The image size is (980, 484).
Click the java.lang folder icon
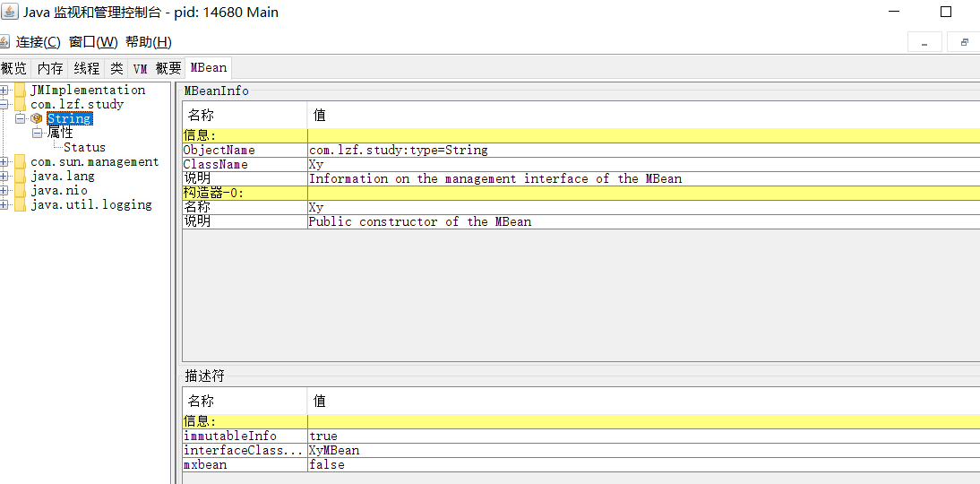[20, 177]
